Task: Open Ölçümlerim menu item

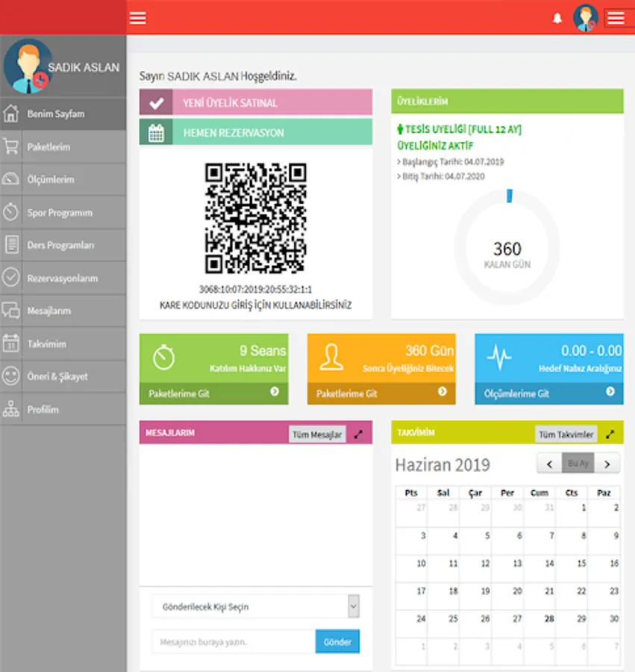Action: point(63,179)
